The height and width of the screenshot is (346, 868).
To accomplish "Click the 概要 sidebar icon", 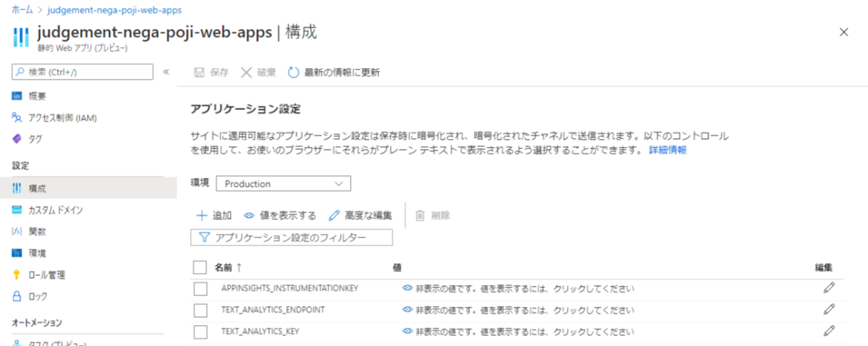I will [17, 96].
